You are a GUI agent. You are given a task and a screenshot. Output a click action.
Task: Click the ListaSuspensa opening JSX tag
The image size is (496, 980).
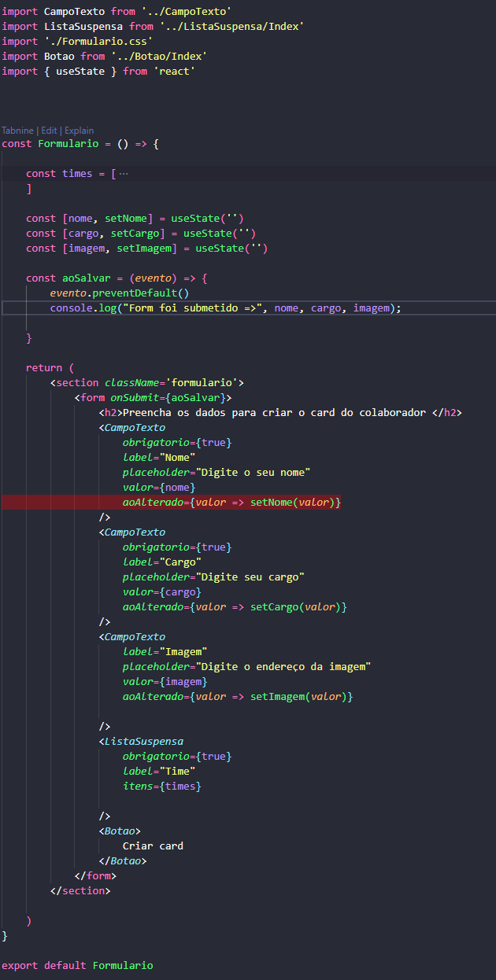coord(141,742)
